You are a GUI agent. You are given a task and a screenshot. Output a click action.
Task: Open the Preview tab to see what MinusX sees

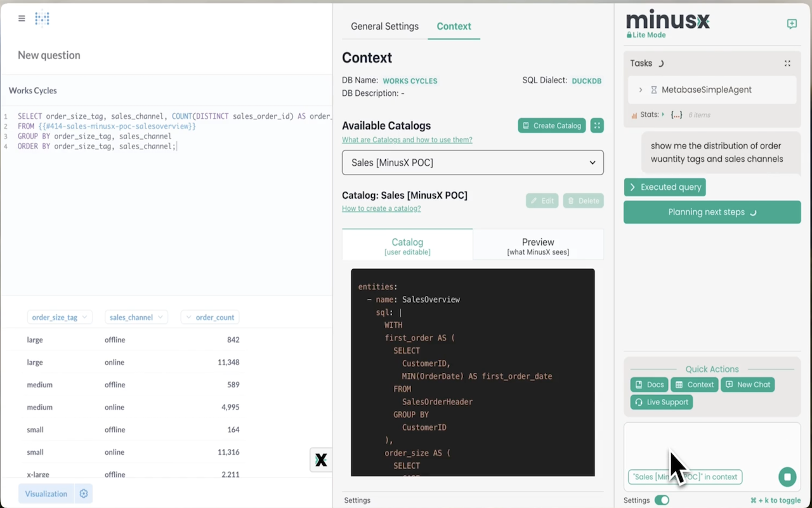click(537, 246)
